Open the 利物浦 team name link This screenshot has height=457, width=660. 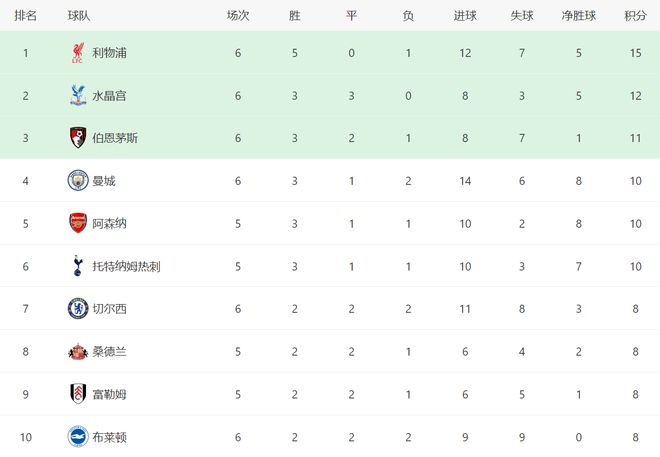click(x=110, y=52)
